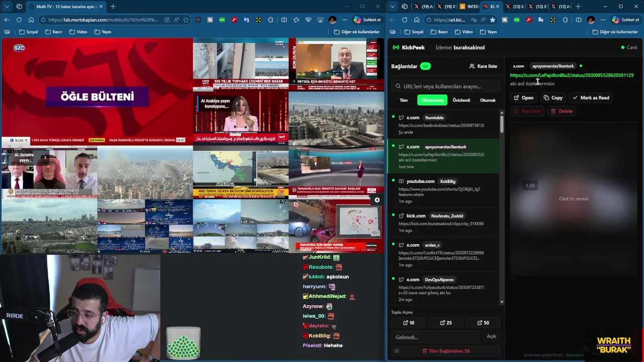Open favorites list in left browser toolbar
Image resolution: width=644 pixels, height=362 pixels.
click(x=296, y=20)
